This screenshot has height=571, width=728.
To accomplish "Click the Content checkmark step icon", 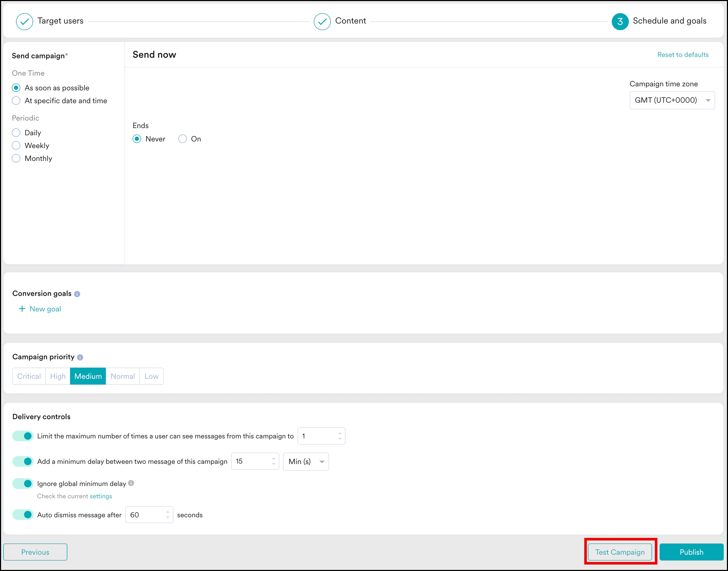I will [x=322, y=21].
